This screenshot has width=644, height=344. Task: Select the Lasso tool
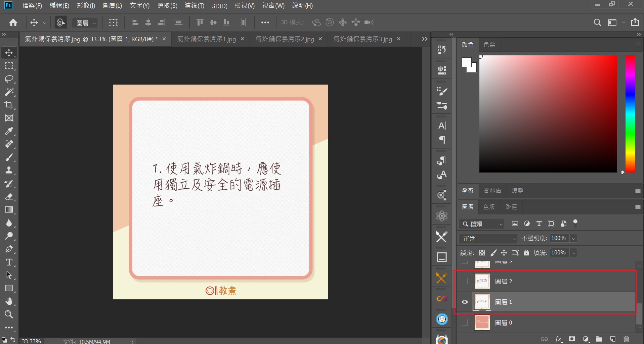(x=9, y=79)
